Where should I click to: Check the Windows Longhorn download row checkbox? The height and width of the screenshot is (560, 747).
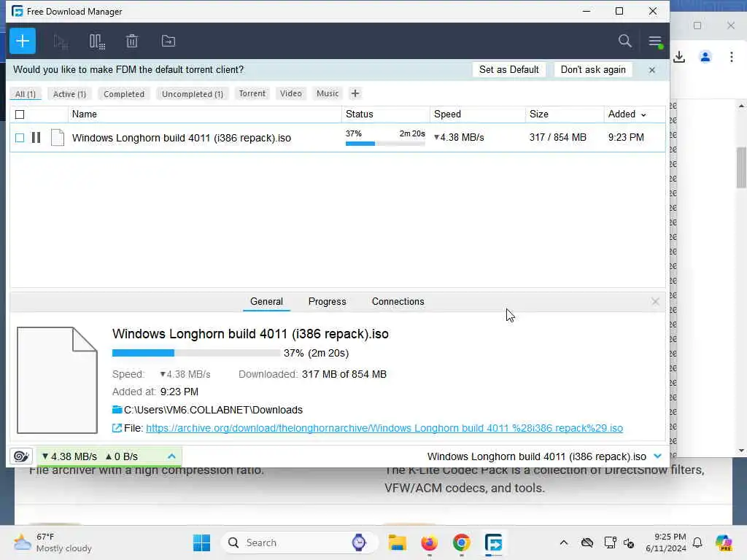(x=20, y=138)
